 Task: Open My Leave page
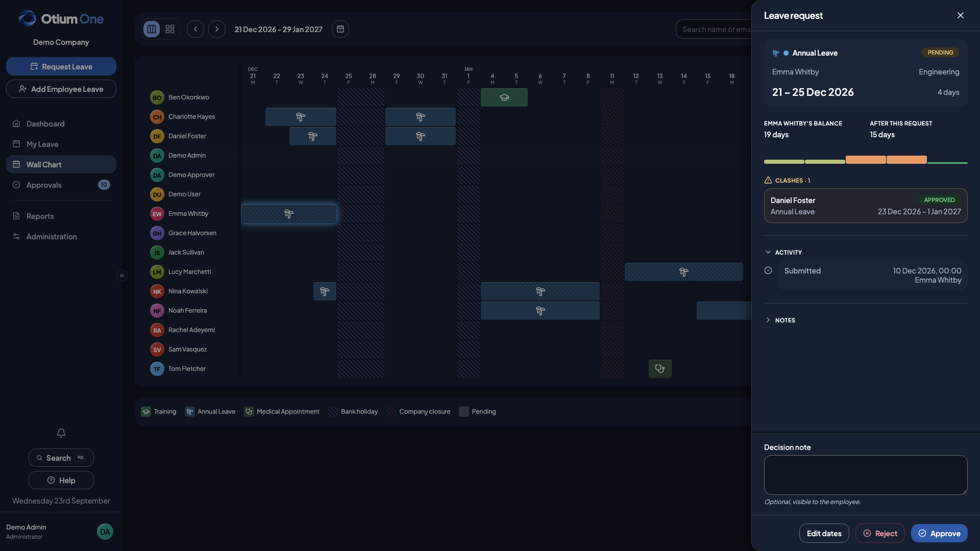[61, 144]
